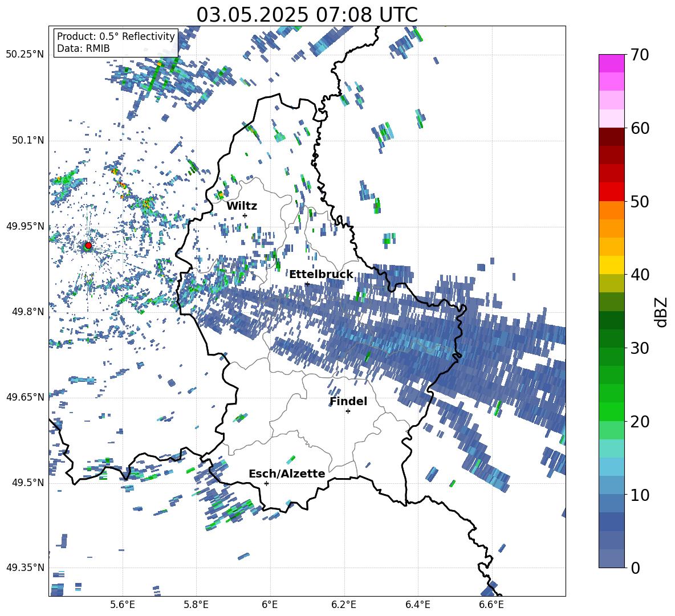Click the 50 tick on colorbar
This screenshot has width=675, height=616.
639,201
